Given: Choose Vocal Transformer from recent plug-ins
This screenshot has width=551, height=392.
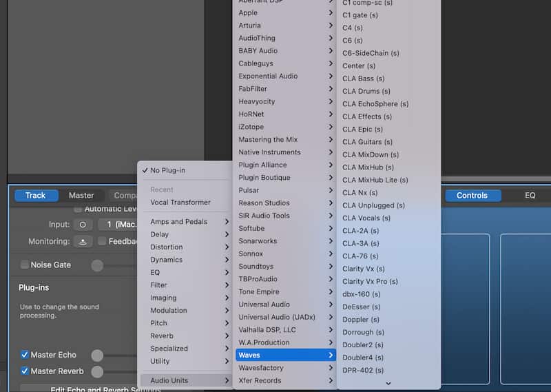Looking at the screenshot, I should 185,203.
